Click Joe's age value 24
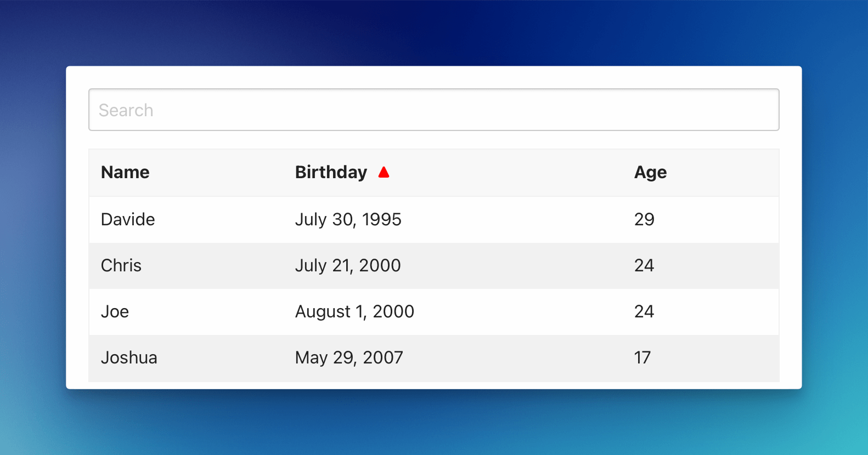The width and height of the screenshot is (868, 455). pos(644,311)
